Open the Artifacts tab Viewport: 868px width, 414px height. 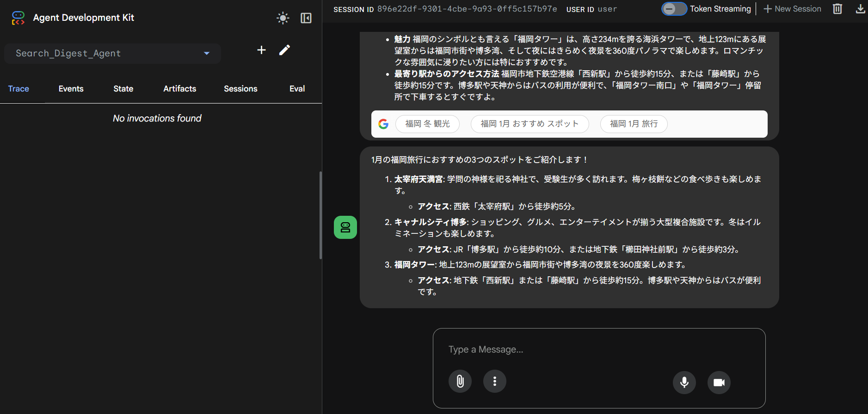[x=179, y=89]
